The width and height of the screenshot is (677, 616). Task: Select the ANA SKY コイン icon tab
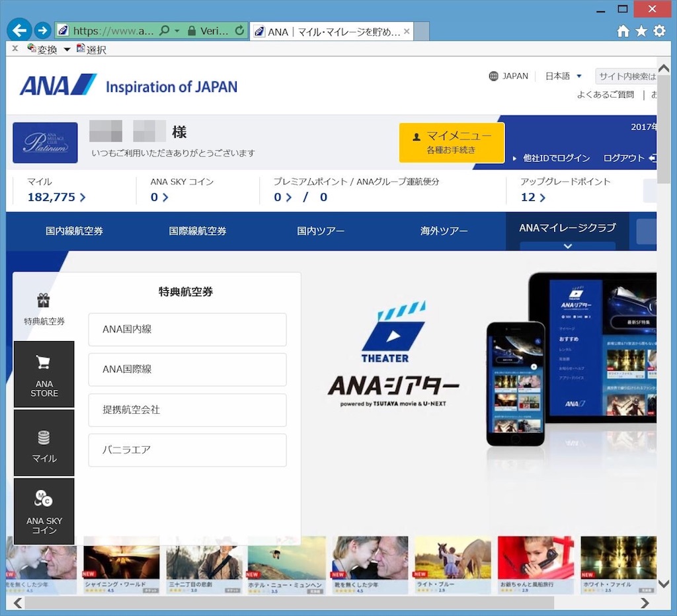(x=44, y=512)
